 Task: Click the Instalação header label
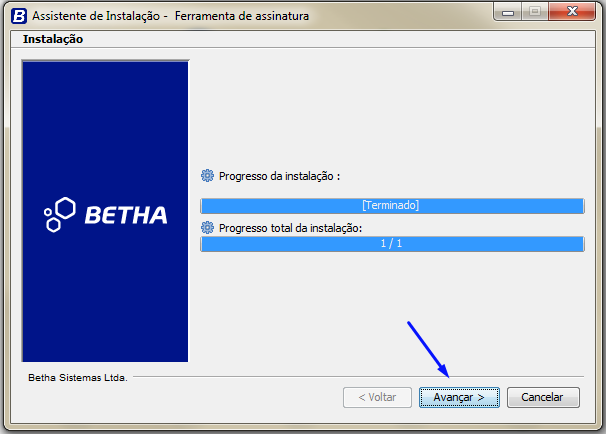(x=53, y=39)
